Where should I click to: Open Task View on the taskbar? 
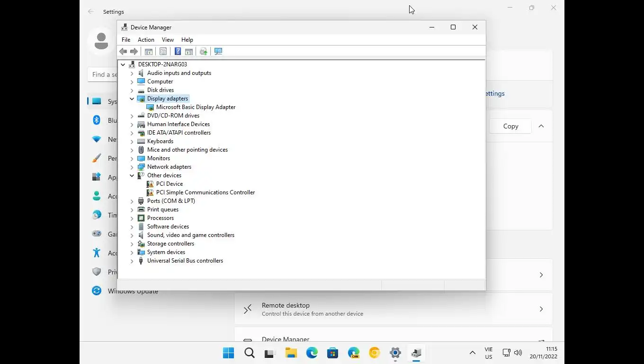(270, 353)
